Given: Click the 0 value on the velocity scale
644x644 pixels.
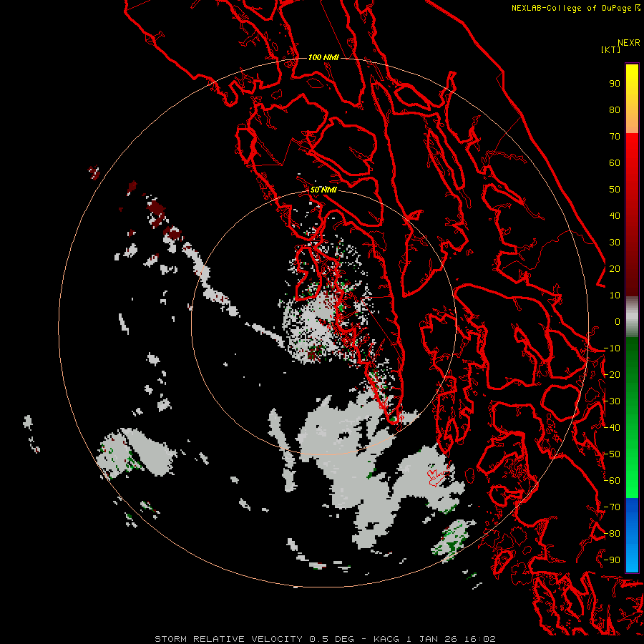Looking at the screenshot, I should click(x=618, y=321).
